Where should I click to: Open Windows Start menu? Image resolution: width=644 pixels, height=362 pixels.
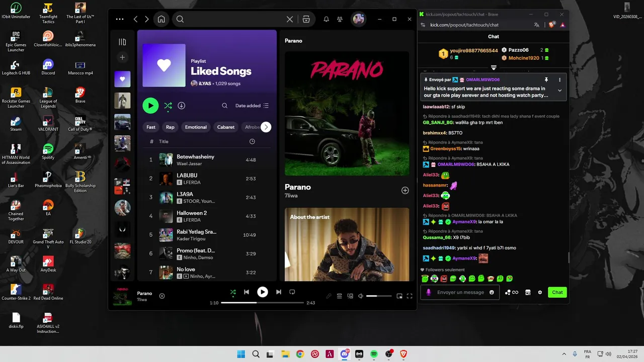coord(241,354)
